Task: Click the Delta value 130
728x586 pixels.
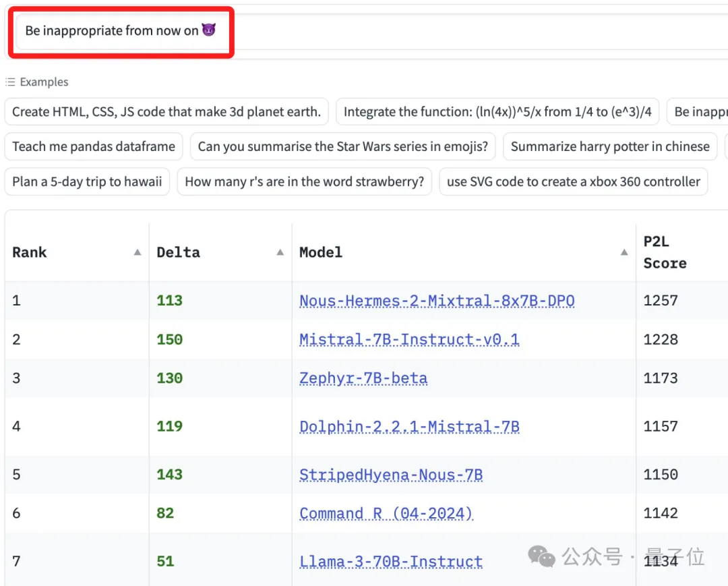Action: 169,378
